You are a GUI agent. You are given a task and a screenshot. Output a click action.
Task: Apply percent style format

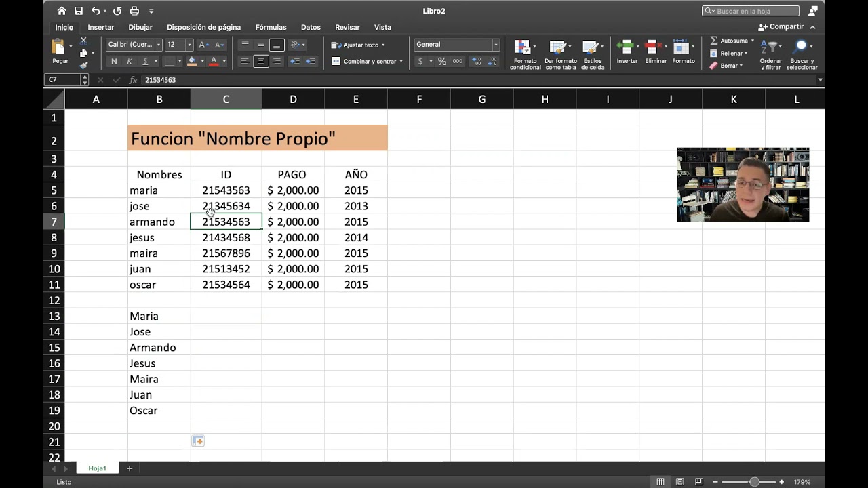pos(441,61)
